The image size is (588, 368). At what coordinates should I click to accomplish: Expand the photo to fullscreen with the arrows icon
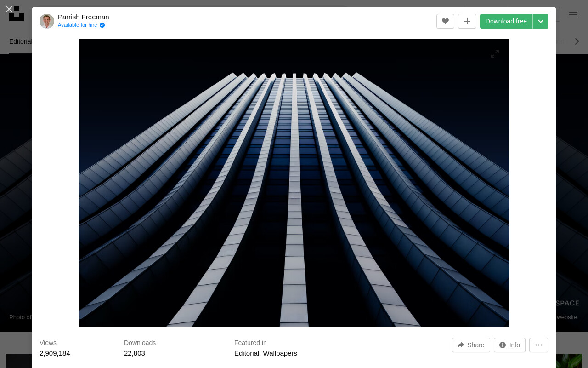coord(495,54)
